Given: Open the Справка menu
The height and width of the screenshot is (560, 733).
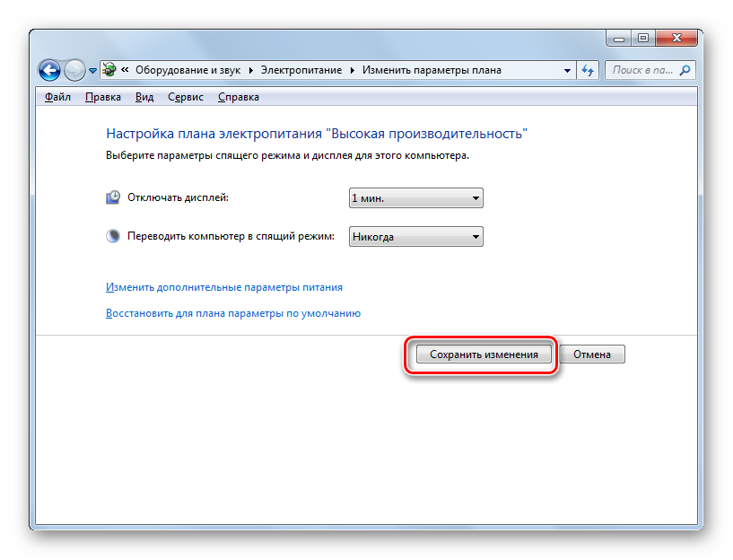Looking at the screenshot, I should (239, 97).
